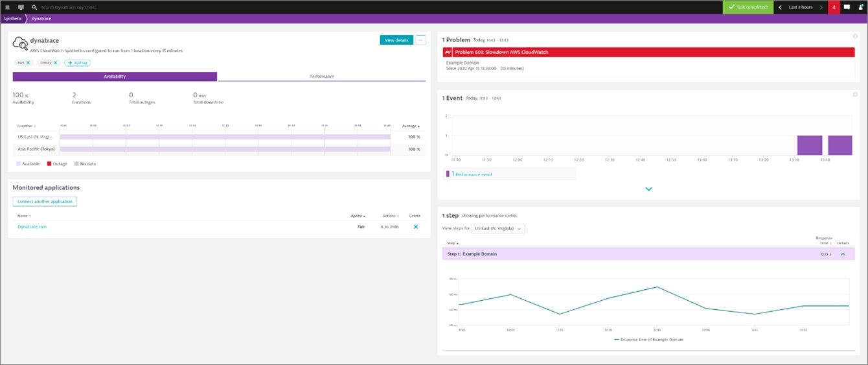This screenshot has height=365, width=868.
Task: Open View details
Action: pyautogui.click(x=396, y=40)
